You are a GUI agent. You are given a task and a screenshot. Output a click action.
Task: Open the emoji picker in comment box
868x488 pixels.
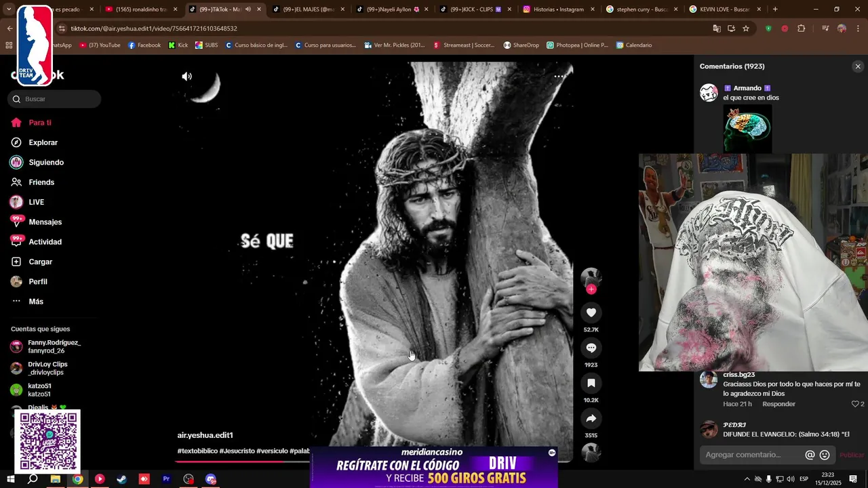coord(825,455)
